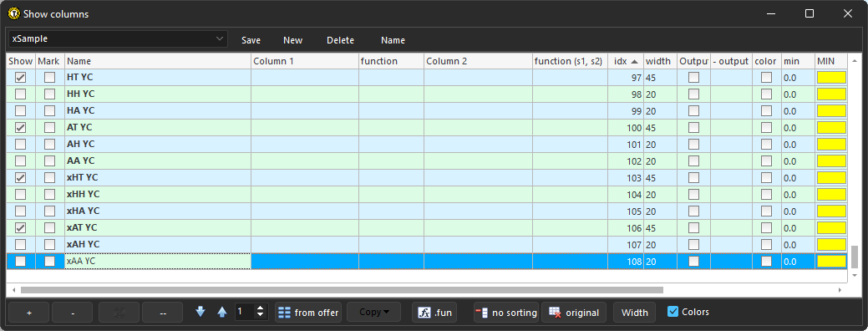
Task: Select the 'xHH YC' name cell
Action: pos(158,194)
